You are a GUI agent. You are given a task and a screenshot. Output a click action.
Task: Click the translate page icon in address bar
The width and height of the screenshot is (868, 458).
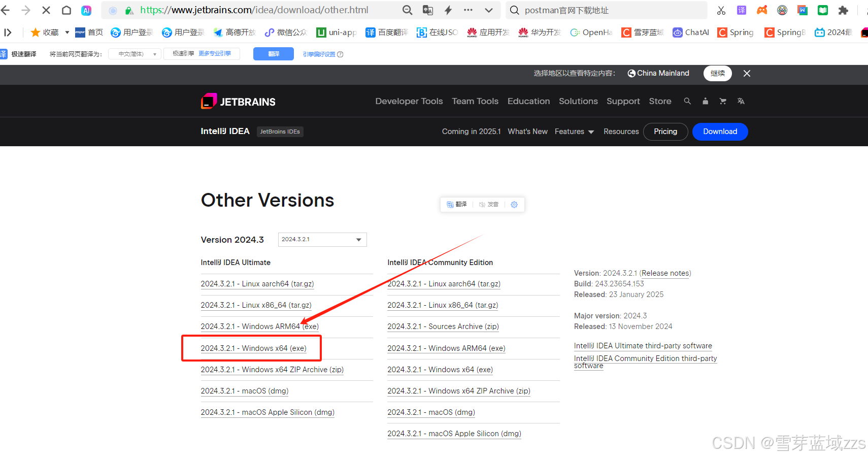tap(428, 10)
